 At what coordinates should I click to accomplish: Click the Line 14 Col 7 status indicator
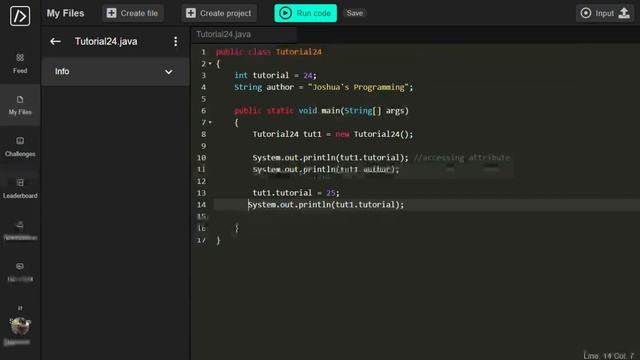click(x=609, y=356)
